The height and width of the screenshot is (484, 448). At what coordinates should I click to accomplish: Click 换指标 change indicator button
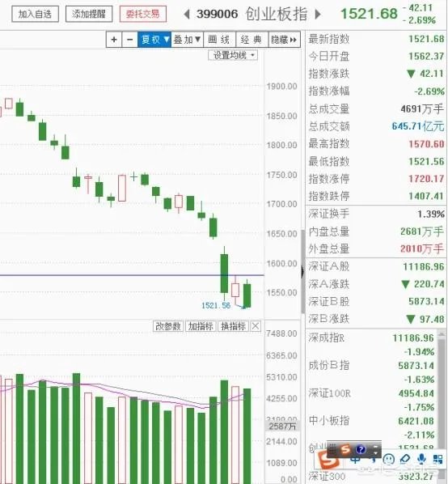(x=233, y=326)
